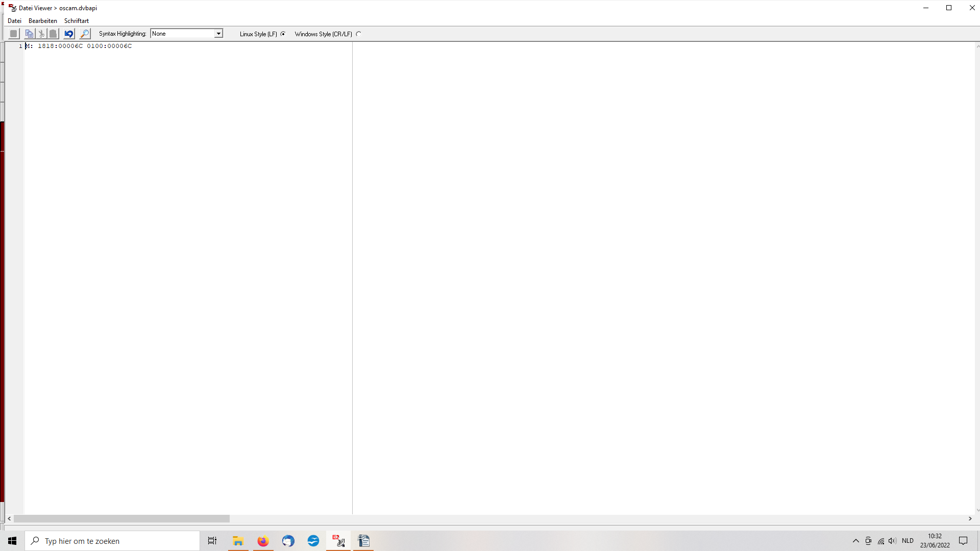This screenshot has height=551, width=980.
Task: Open the notification center icon
Action: point(963,541)
